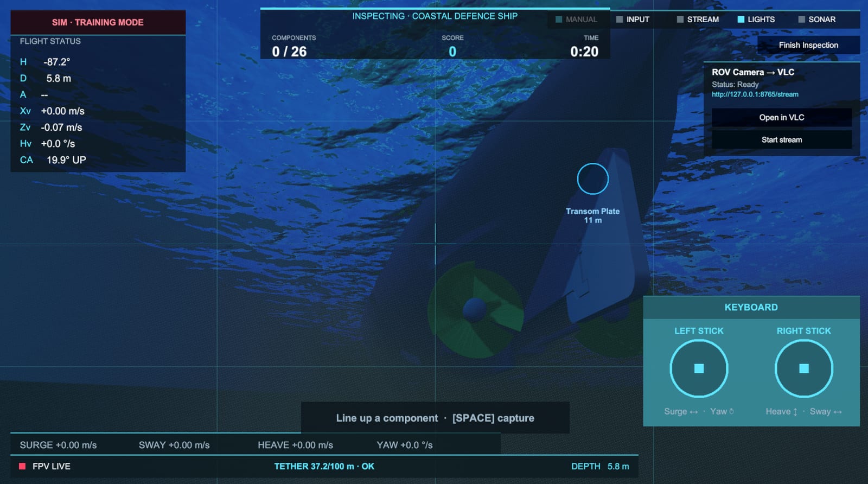
Task: Click the KEYBOARD panel header
Action: click(x=751, y=307)
